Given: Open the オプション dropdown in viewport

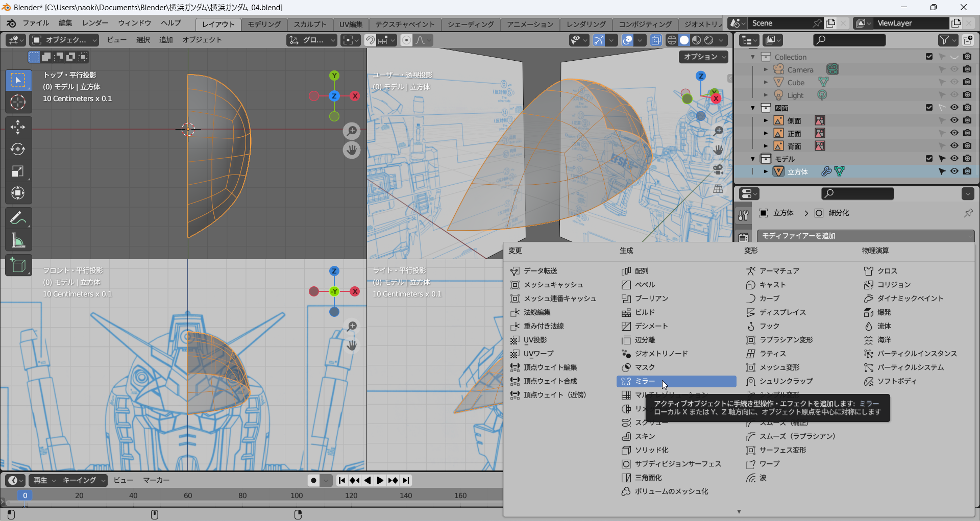Looking at the screenshot, I should tap(703, 57).
